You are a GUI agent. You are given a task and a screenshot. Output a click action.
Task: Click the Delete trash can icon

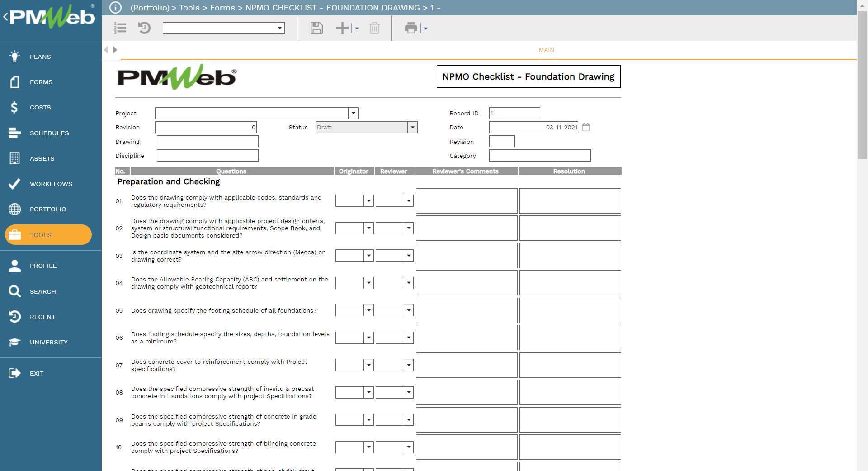pos(374,28)
